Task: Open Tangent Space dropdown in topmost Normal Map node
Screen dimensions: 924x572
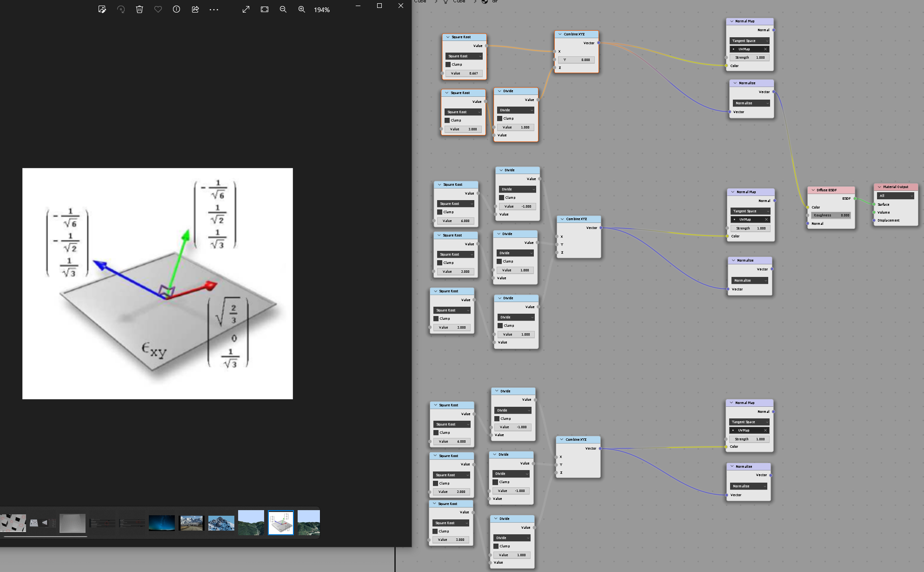Action: [750, 41]
